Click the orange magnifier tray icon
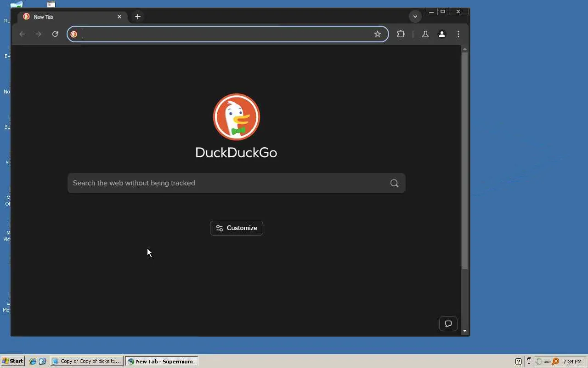The width and height of the screenshot is (588, 368). point(556,362)
